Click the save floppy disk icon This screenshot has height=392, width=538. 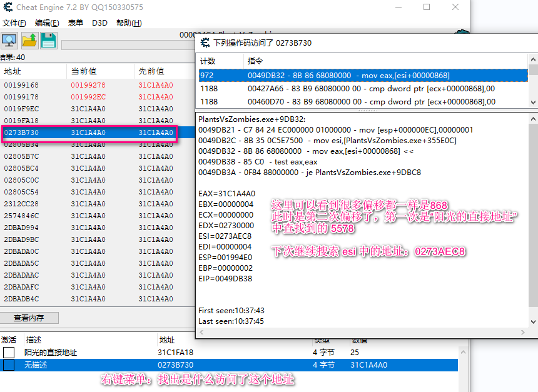coord(49,41)
